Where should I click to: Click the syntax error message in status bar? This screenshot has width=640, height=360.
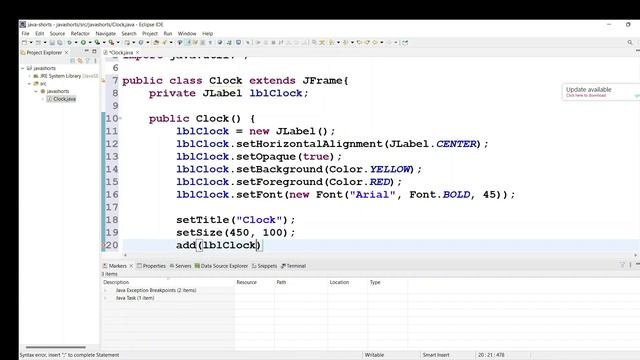(69, 355)
